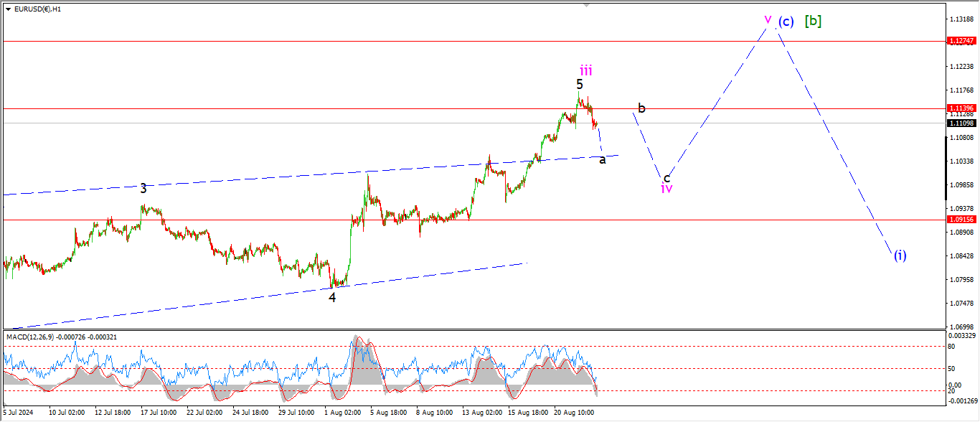Image resolution: width=980 pixels, height=422 pixels.
Task: Click the '1 Aug 02:00' time axis label
Action: [342, 413]
